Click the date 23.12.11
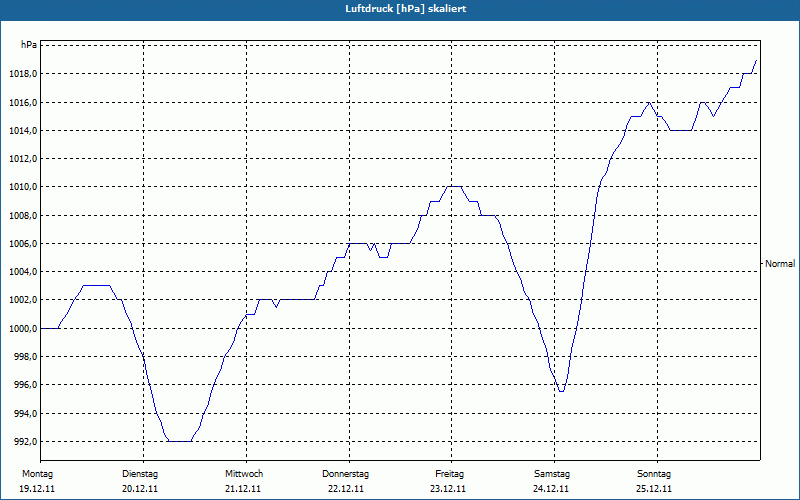 (x=448, y=489)
